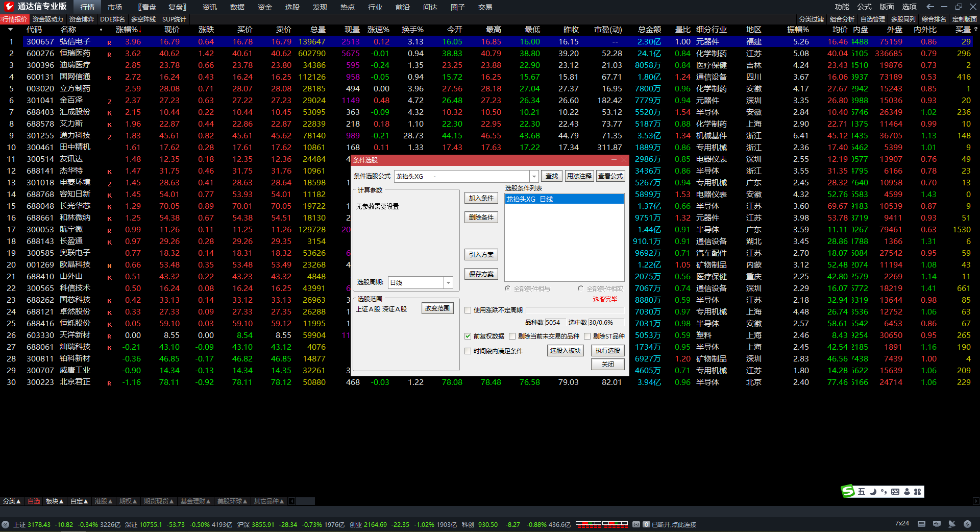Select the 全部条件相与 radio button
Screen dimensions: 980x532
click(507, 288)
